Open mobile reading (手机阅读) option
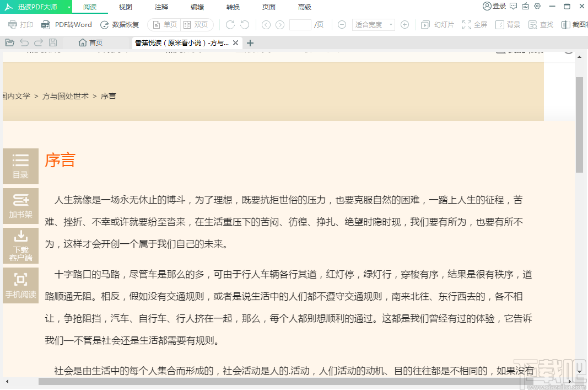The image size is (588, 390). pyautogui.click(x=20, y=285)
